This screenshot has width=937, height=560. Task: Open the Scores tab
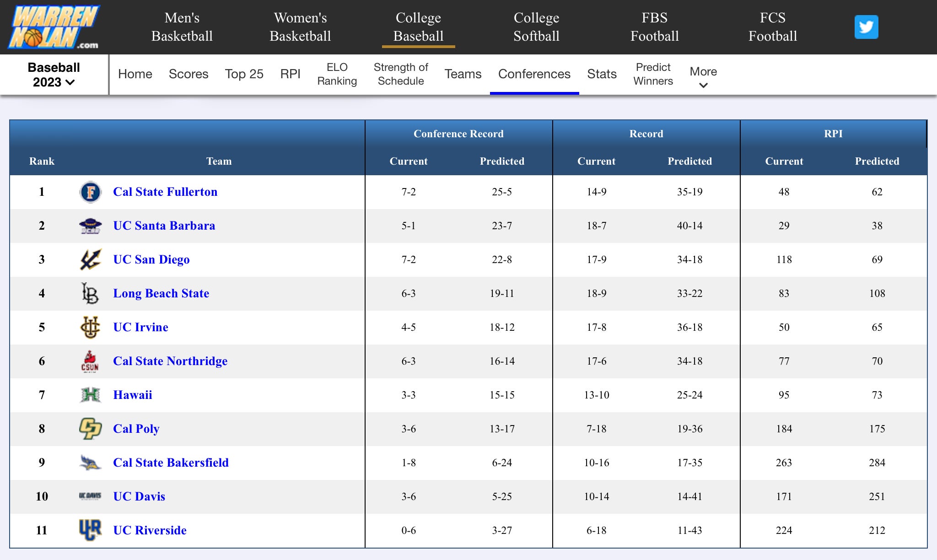pos(188,74)
